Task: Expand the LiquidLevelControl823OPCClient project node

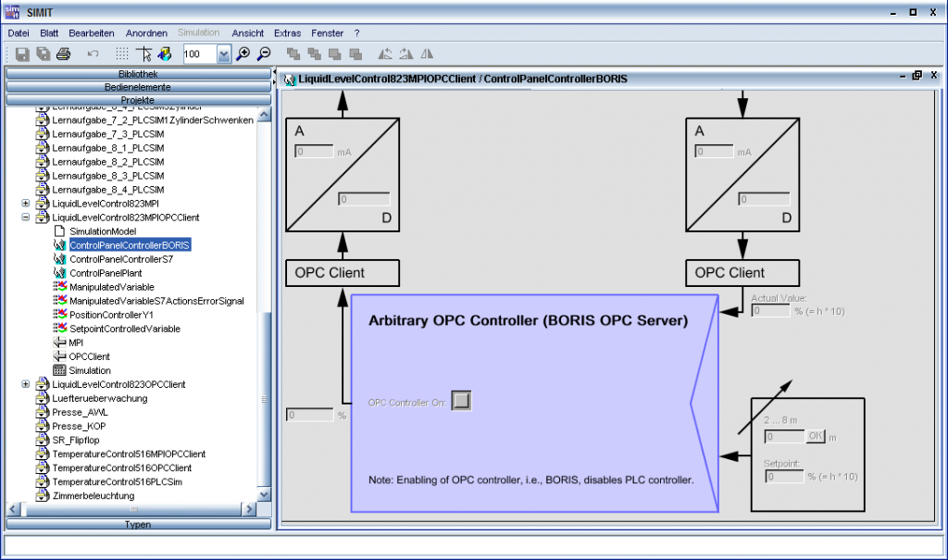Action: click(26, 384)
